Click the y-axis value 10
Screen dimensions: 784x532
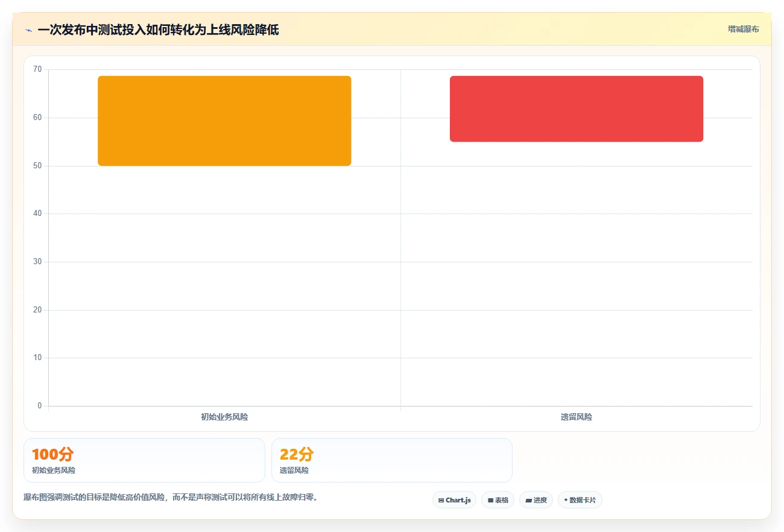(37, 358)
